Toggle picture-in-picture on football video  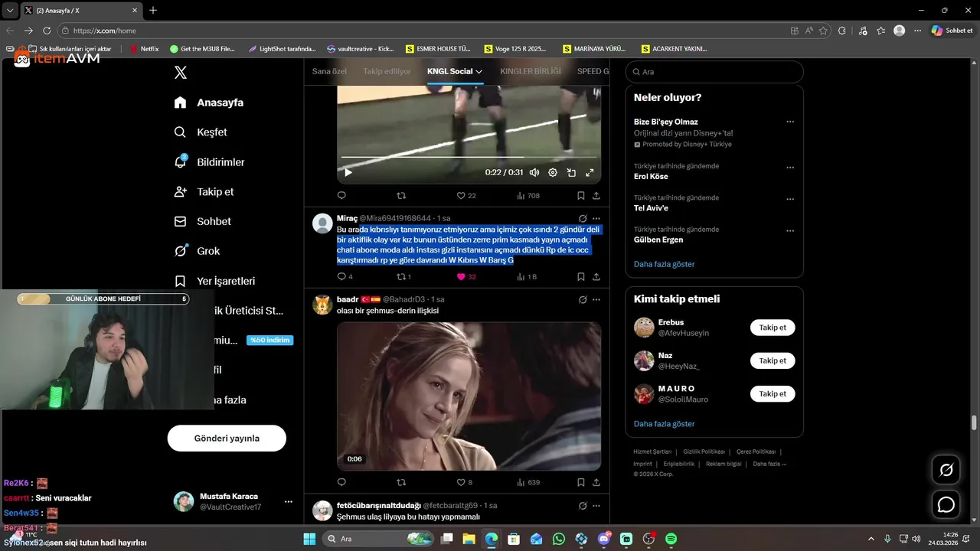pyautogui.click(x=571, y=173)
